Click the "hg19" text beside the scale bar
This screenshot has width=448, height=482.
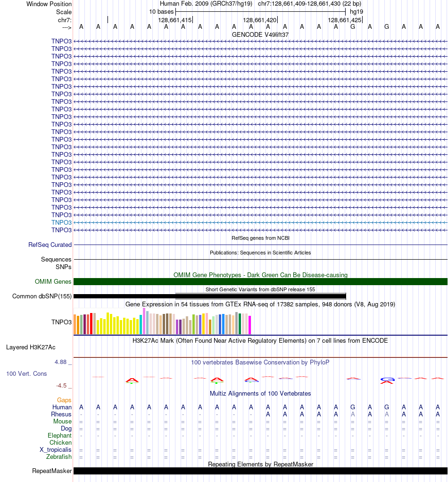[x=357, y=12]
